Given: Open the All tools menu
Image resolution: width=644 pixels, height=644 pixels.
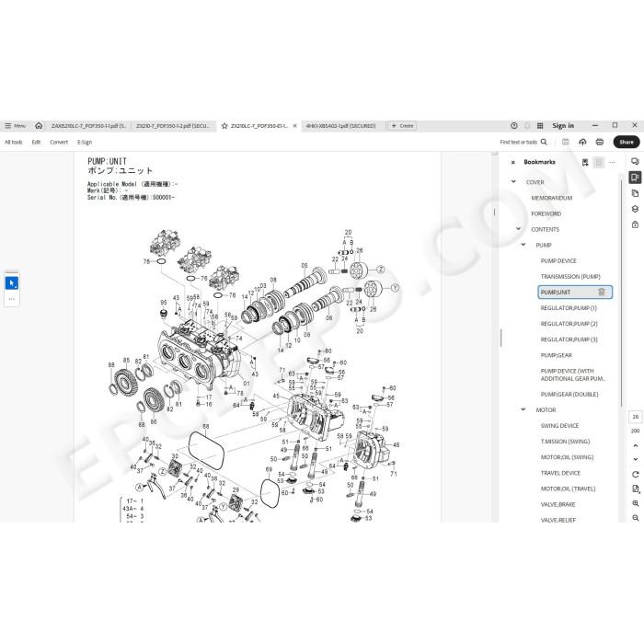Looking at the screenshot, I should [x=14, y=142].
